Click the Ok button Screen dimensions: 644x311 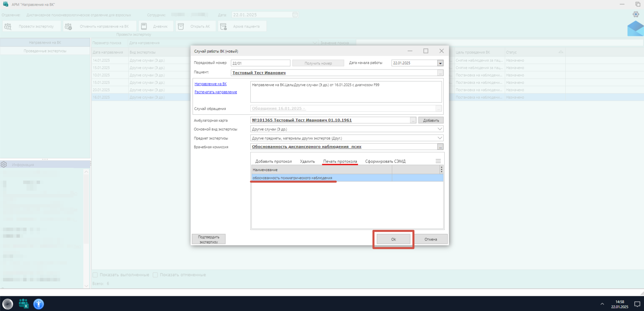click(x=393, y=239)
